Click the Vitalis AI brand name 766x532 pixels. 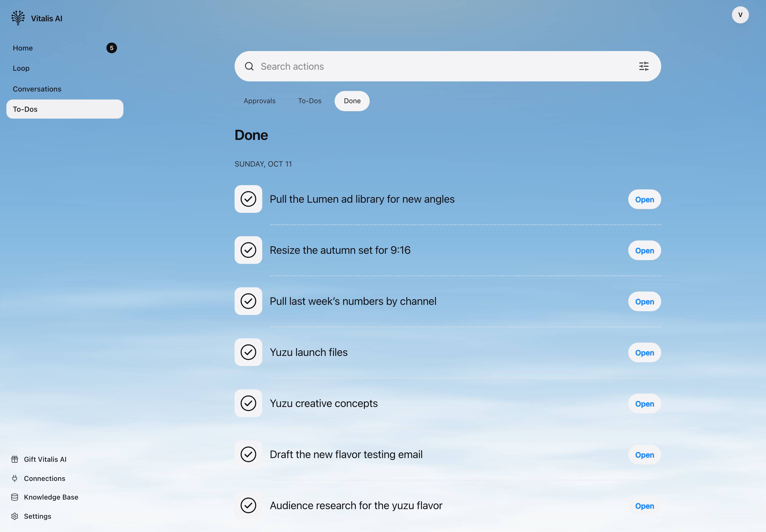pyautogui.click(x=47, y=18)
